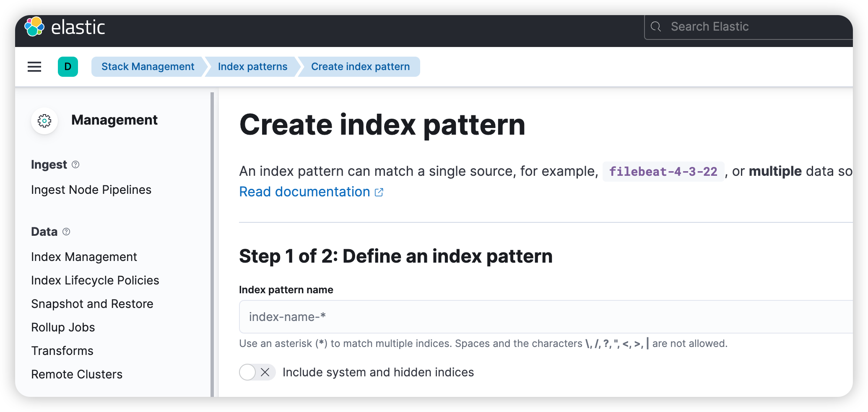This screenshot has width=868, height=412.
Task: Click the Data help question icon
Action: point(66,232)
